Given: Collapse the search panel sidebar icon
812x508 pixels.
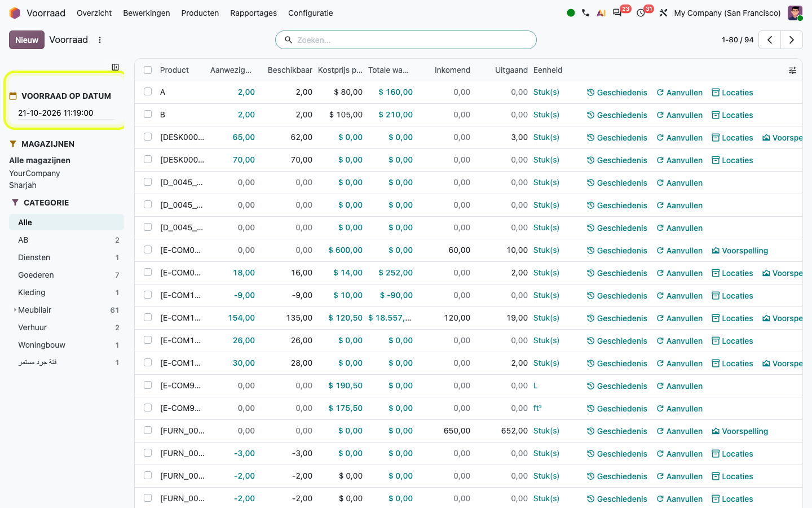Looking at the screenshot, I should click(116, 67).
